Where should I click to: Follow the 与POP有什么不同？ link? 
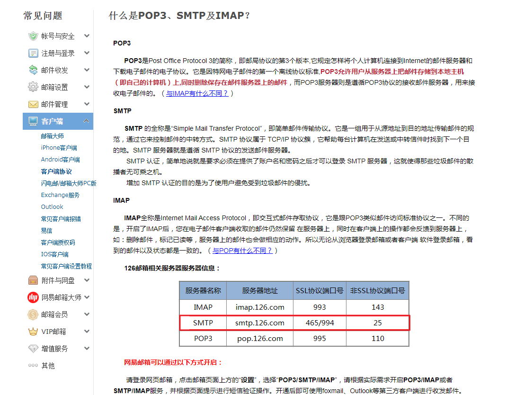242,251
